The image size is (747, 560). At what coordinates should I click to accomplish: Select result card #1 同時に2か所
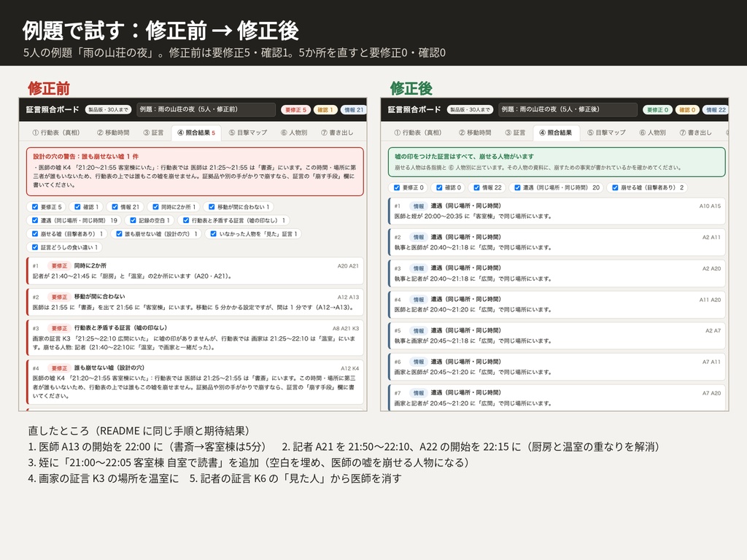click(195, 271)
